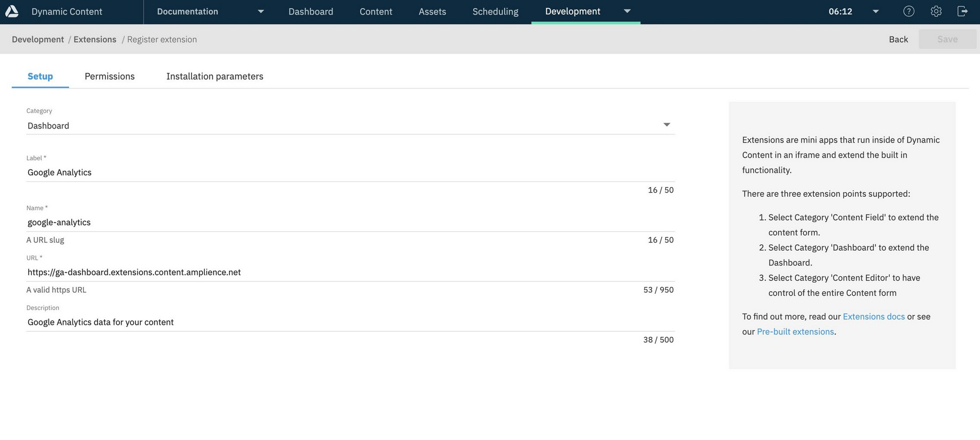Viewport: 980px width, 440px height.
Task: Click the 'A URL slug' hint text
Action: (x=45, y=240)
